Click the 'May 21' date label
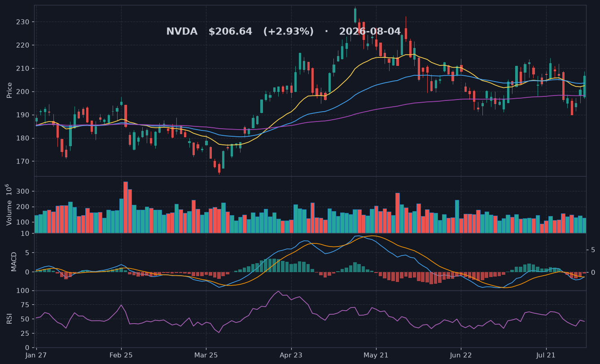The image size is (600, 364). click(376, 355)
